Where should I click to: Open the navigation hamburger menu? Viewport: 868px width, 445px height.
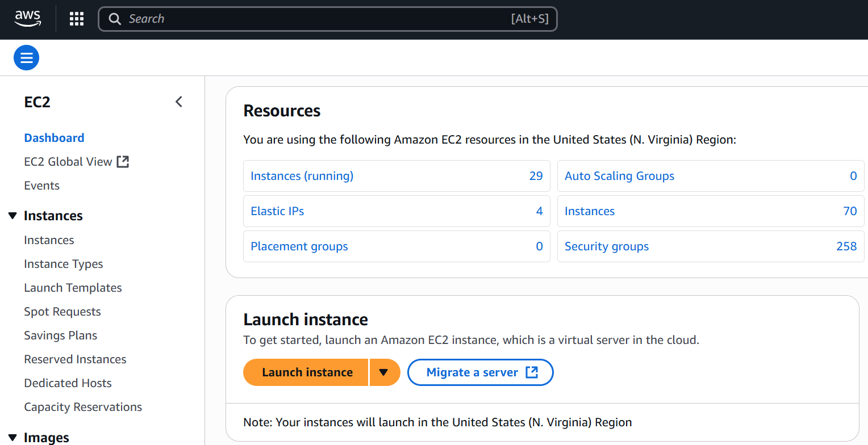coord(26,57)
